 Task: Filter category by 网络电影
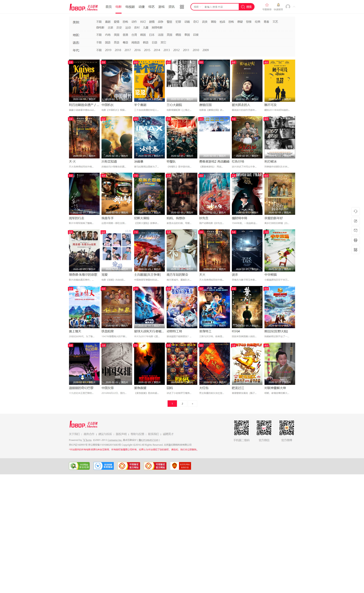click(157, 27)
